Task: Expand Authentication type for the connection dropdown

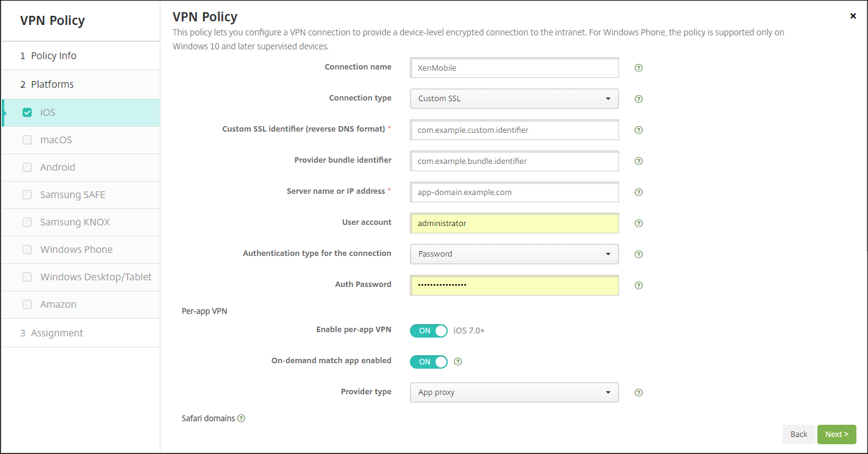Action: 514,254
